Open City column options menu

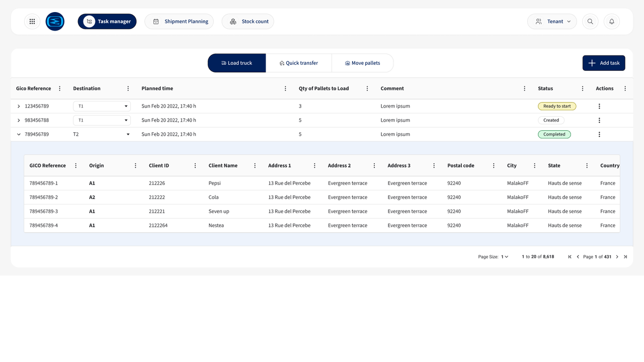[534, 165]
